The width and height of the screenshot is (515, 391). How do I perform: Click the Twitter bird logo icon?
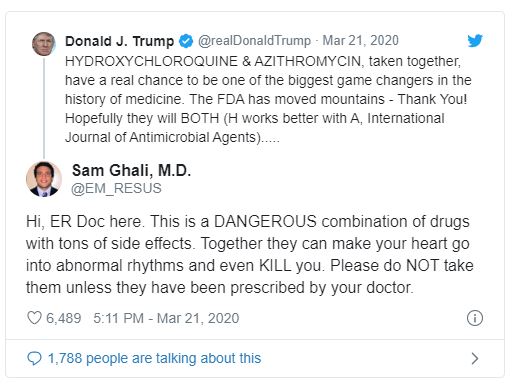pyautogui.click(x=475, y=41)
